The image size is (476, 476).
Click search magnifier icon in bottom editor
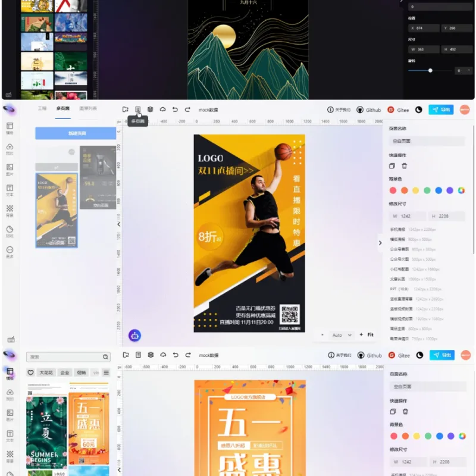point(105,356)
